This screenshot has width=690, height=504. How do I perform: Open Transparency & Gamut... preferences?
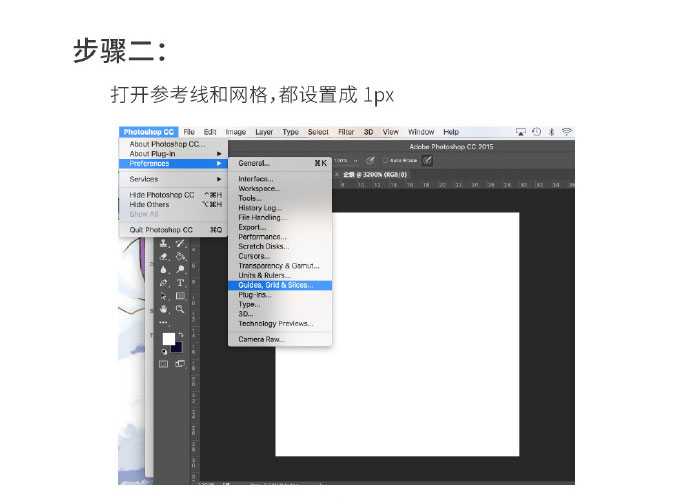point(280,266)
